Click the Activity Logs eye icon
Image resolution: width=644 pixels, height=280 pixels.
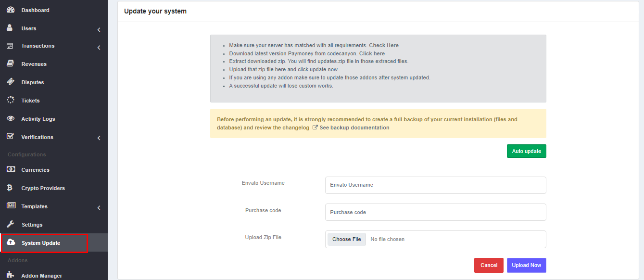[x=11, y=118]
